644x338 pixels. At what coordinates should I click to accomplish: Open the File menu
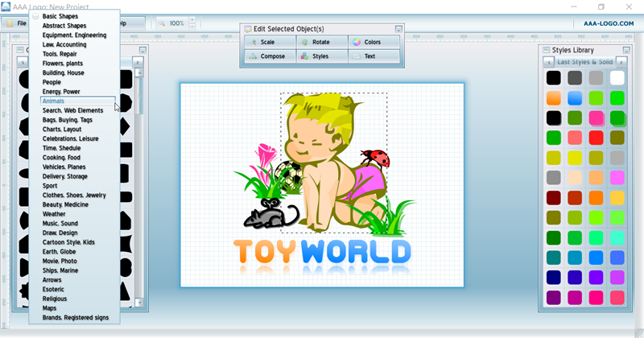[x=15, y=23]
